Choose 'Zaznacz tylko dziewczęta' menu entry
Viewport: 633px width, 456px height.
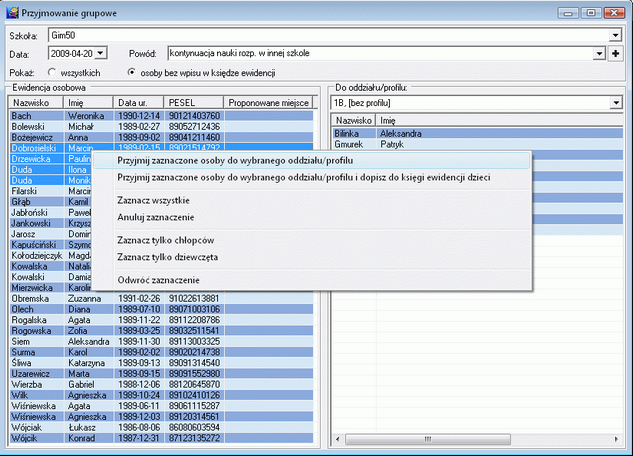pos(311,257)
